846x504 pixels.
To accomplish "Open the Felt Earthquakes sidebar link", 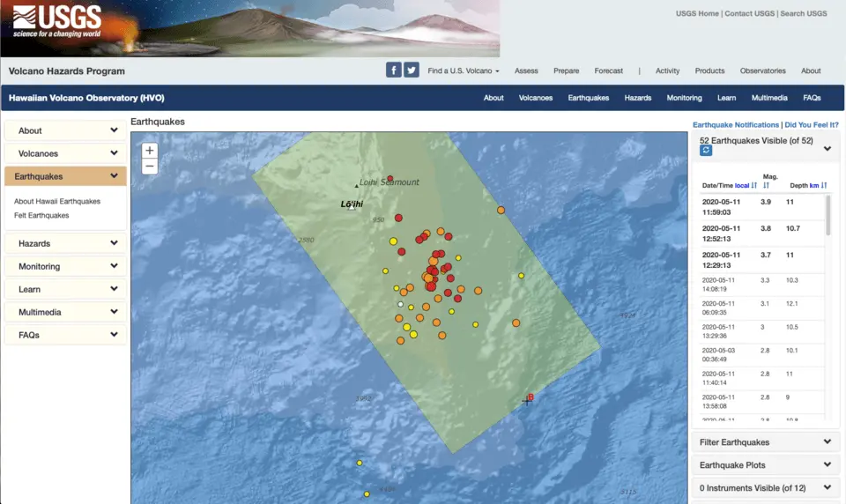I will pyautogui.click(x=41, y=215).
